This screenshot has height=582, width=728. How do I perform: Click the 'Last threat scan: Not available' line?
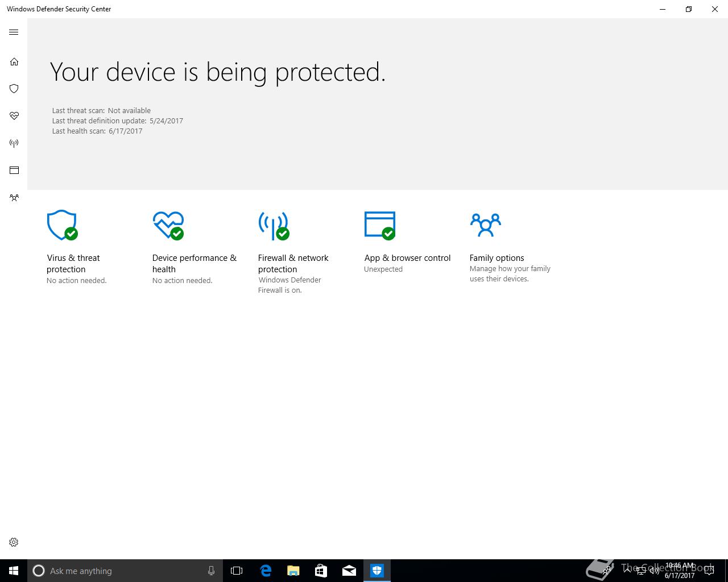[x=101, y=111]
